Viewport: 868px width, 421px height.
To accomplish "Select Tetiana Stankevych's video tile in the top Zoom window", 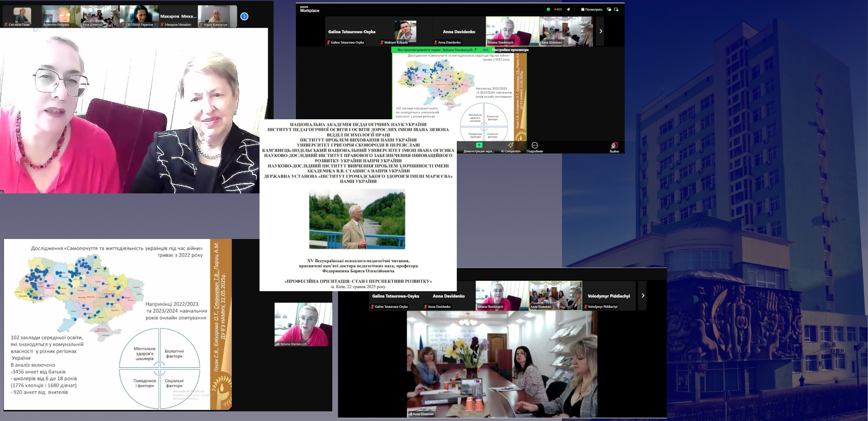I will tap(512, 32).
